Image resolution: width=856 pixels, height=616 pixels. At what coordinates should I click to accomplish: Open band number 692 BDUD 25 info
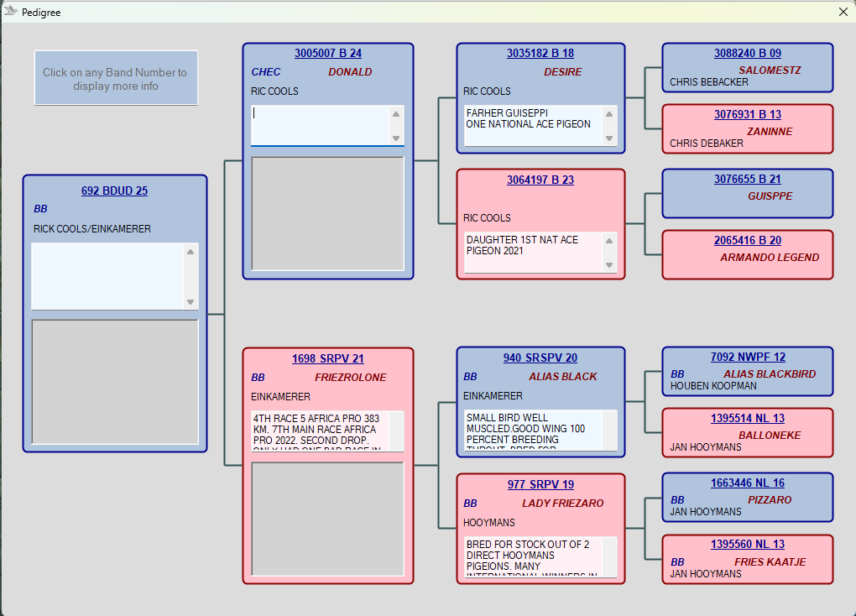pyautogui.click(x=114, y=191)
